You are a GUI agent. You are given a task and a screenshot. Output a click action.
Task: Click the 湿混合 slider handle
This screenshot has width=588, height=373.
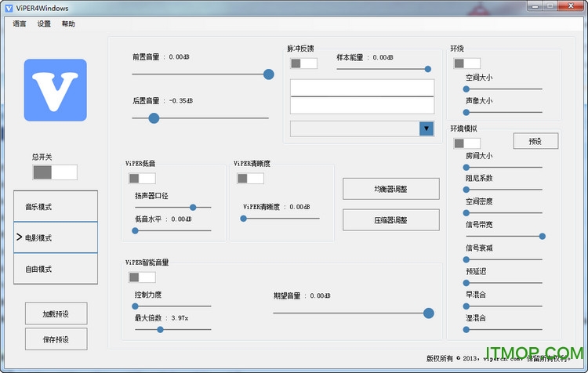click(x=466, y=330)
